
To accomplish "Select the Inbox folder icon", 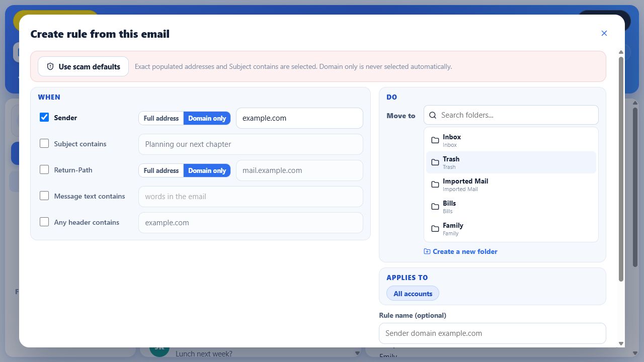I will (435, 140).
